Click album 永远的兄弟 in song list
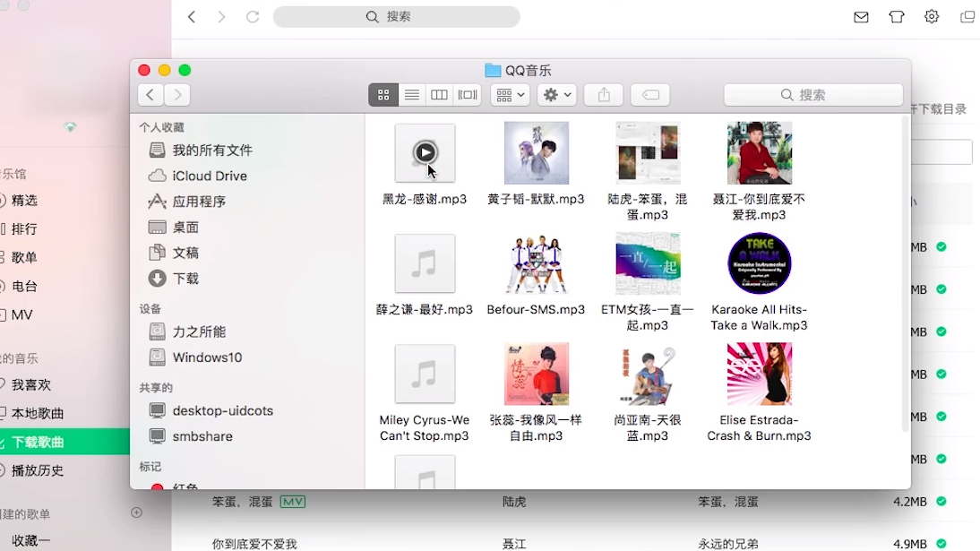Viewport: 980px width, 551px height. click(x=728, y=544)
